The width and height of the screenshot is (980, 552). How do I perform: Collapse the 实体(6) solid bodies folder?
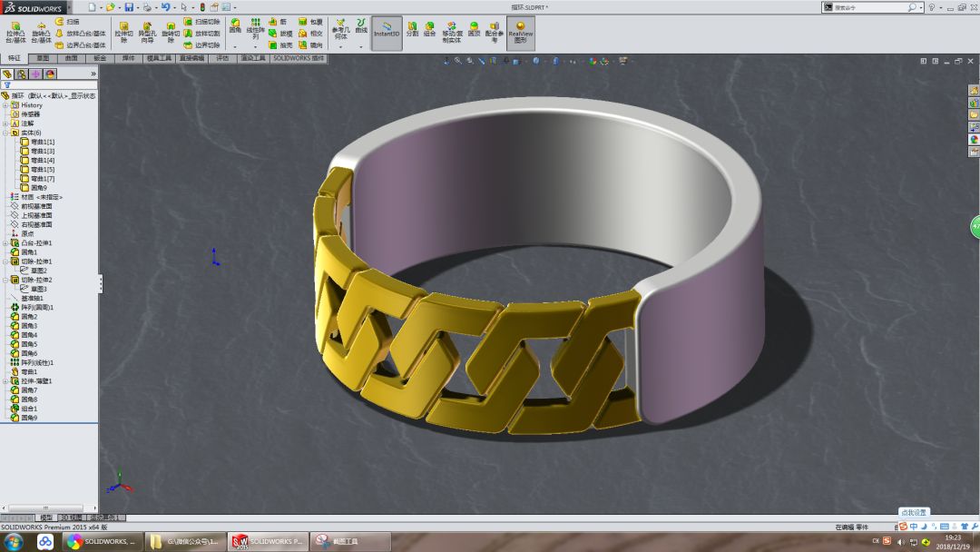(5, 133)
